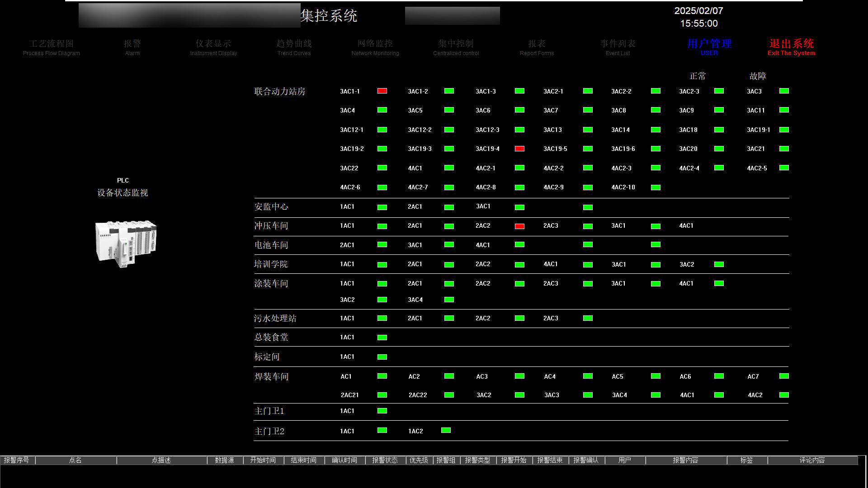Screen dimensions: 868x488
Task: Click 标定间 1AC1 status indicator
Action: [x=382, y=357]
